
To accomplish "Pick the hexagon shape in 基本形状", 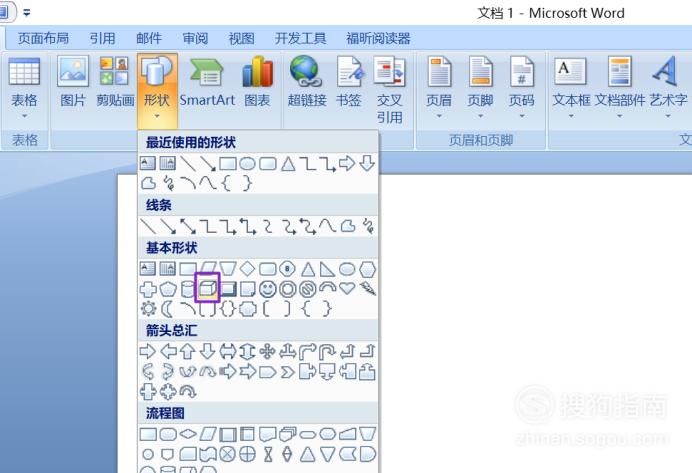I will coord(367,269).
